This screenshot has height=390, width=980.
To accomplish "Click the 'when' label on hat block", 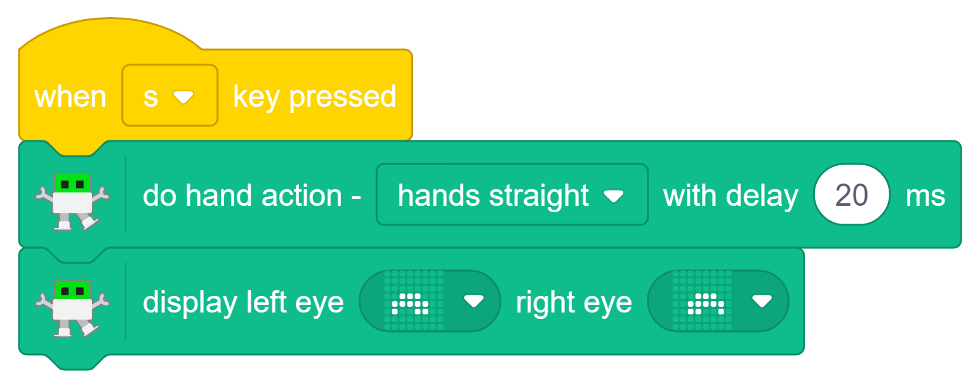I will [x=70, y=97].
